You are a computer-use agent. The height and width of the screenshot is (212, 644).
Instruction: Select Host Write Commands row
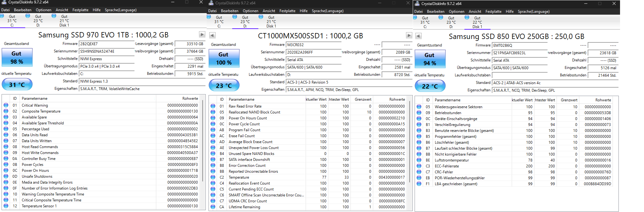(x=101, y=152)
